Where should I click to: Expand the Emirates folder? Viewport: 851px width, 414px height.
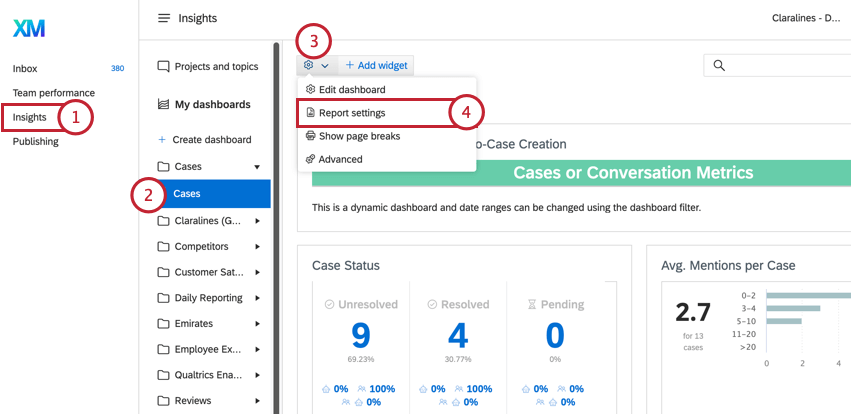257,323
